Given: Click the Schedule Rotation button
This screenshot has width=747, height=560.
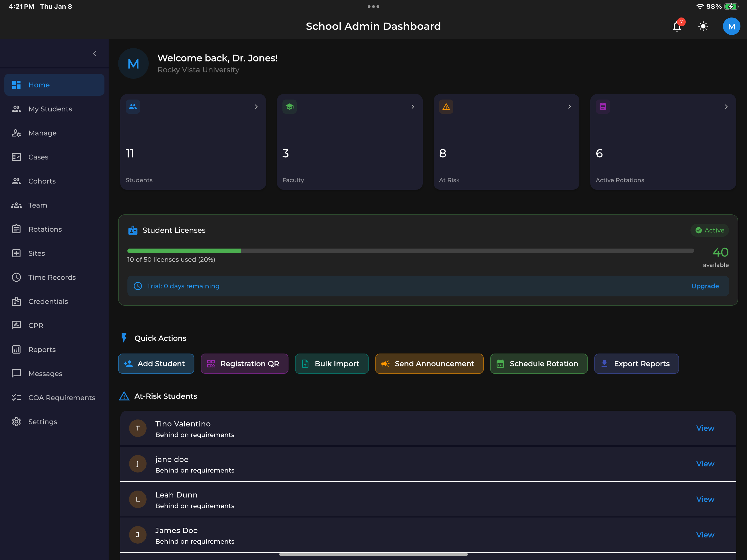Looking at the screenshot, I should (x=539, y=363).
